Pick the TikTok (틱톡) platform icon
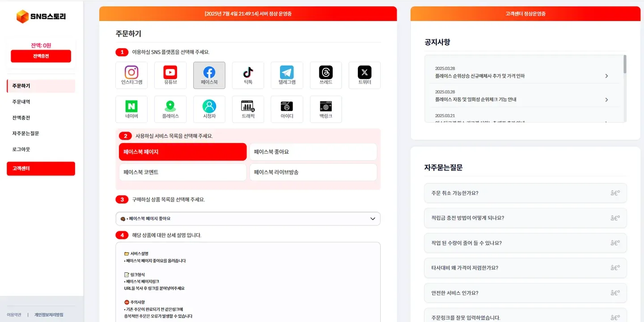Image resolution: width=644 pixels, height=322 pixels. point(248,75)
